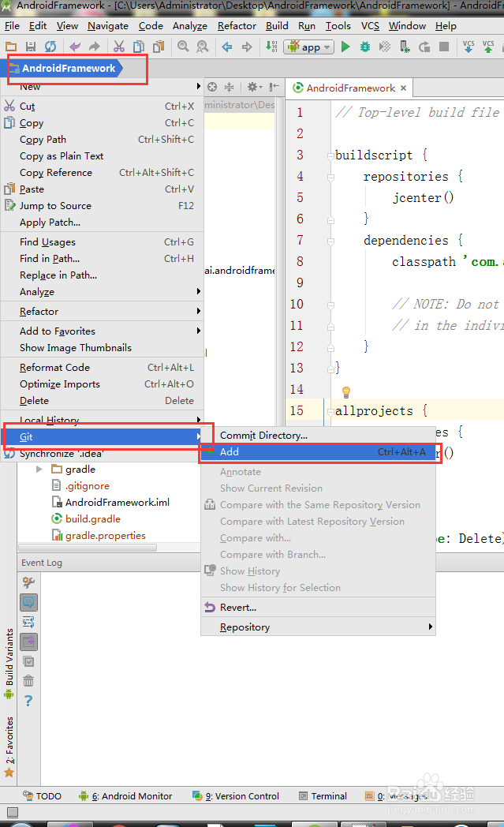Click the VCS Commit Changes icon

pyautogui.click(x=488, y=47)
